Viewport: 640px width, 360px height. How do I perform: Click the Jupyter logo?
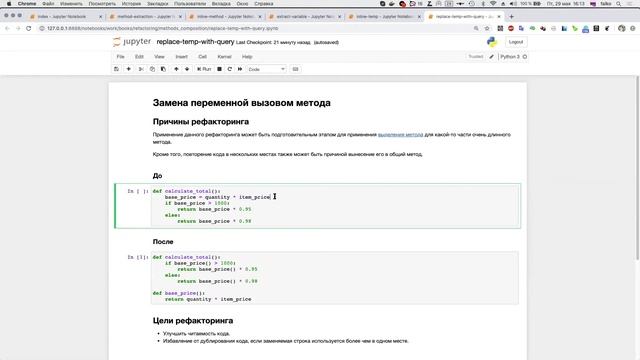click(x=132, y=42)
